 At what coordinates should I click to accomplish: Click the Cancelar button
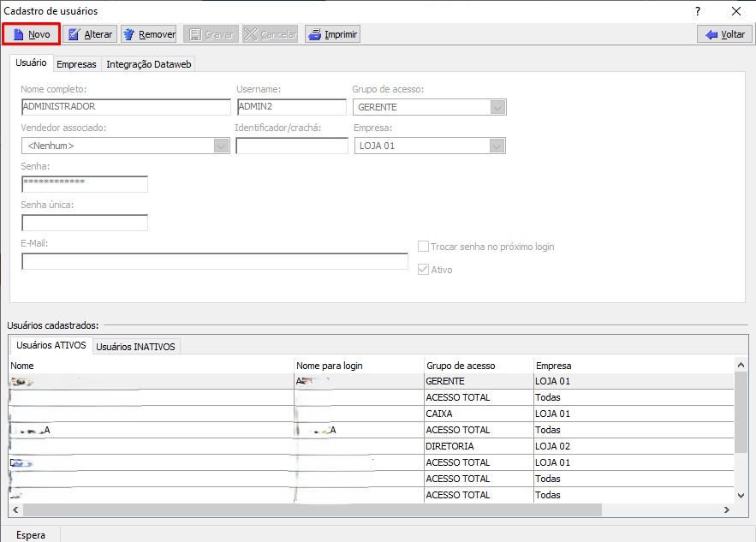(270, 34)
